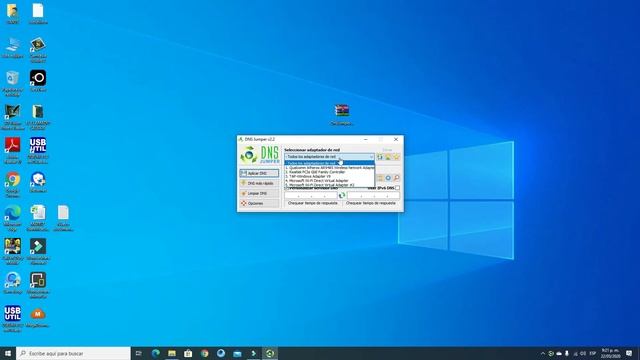Choose the Microsoft Wi-Fi Direct Virtual Adapter entry

pyautogui.click(x=329, y=180)
